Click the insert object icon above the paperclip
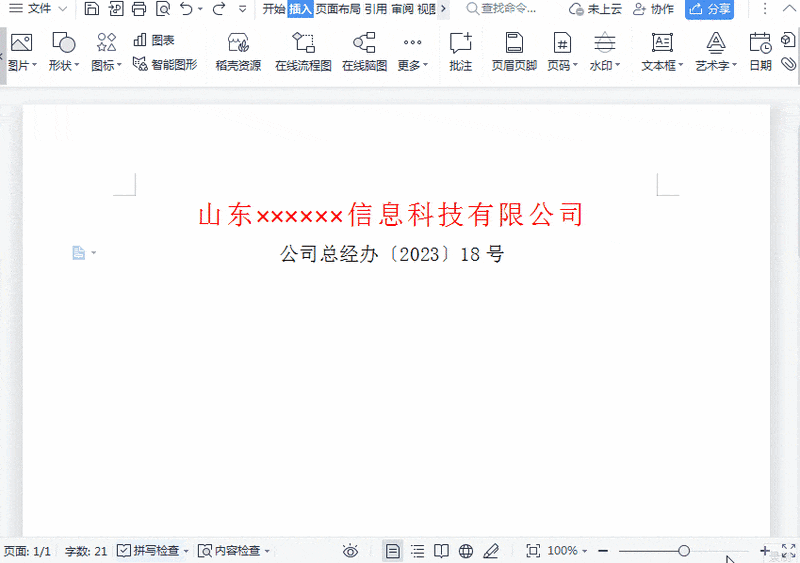This screenshot has width=800, height=563. (788, 40)
